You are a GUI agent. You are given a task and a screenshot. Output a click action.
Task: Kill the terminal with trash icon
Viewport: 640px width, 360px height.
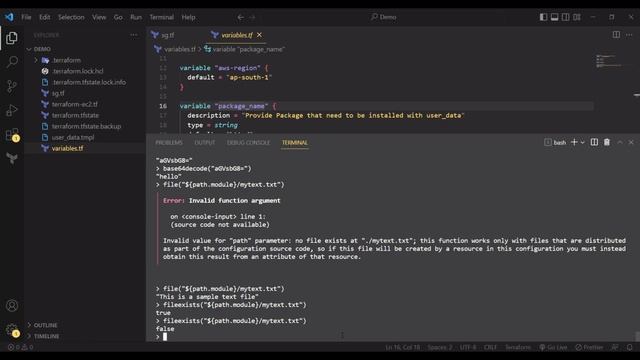(607, 142)
